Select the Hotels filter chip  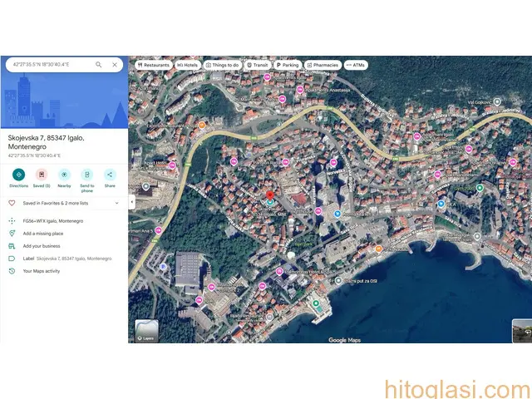coord(188,65)
